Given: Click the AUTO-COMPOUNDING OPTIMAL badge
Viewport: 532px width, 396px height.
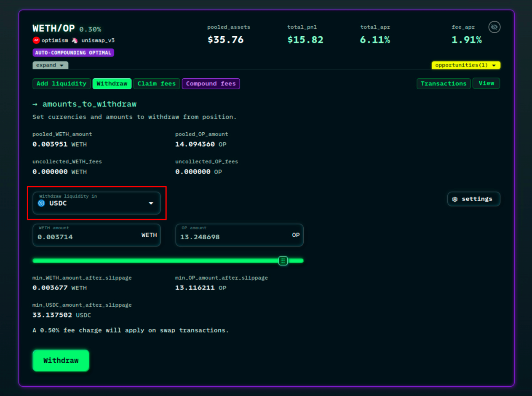Looking at the screenshot, I should point(73,53).
